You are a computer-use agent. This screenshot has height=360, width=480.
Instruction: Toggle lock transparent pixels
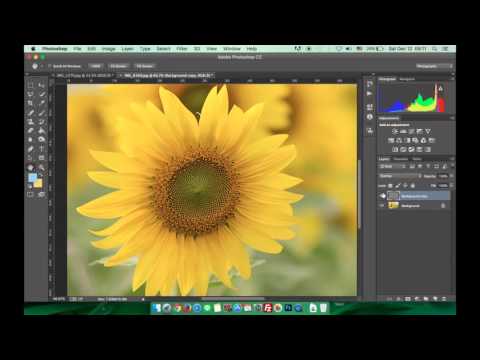click(x=390, y=185)
